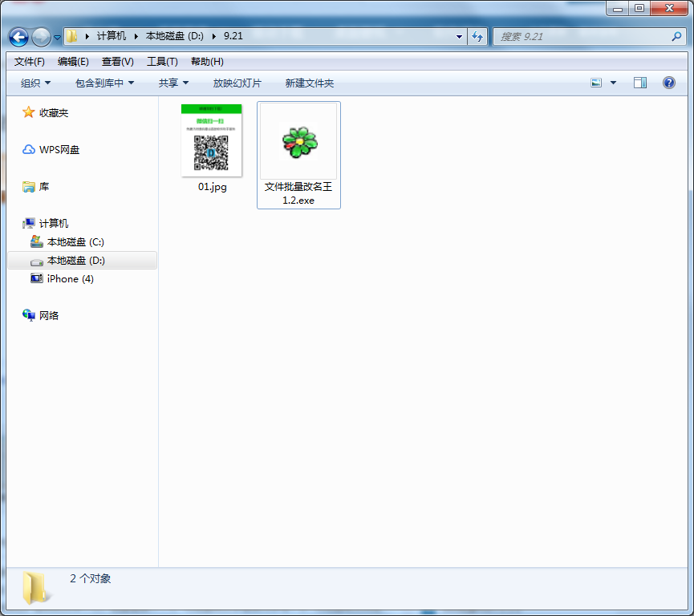The image size is (694, 616).
Task: Open the 包含到库中 dropdown
Action: point(104,83)
